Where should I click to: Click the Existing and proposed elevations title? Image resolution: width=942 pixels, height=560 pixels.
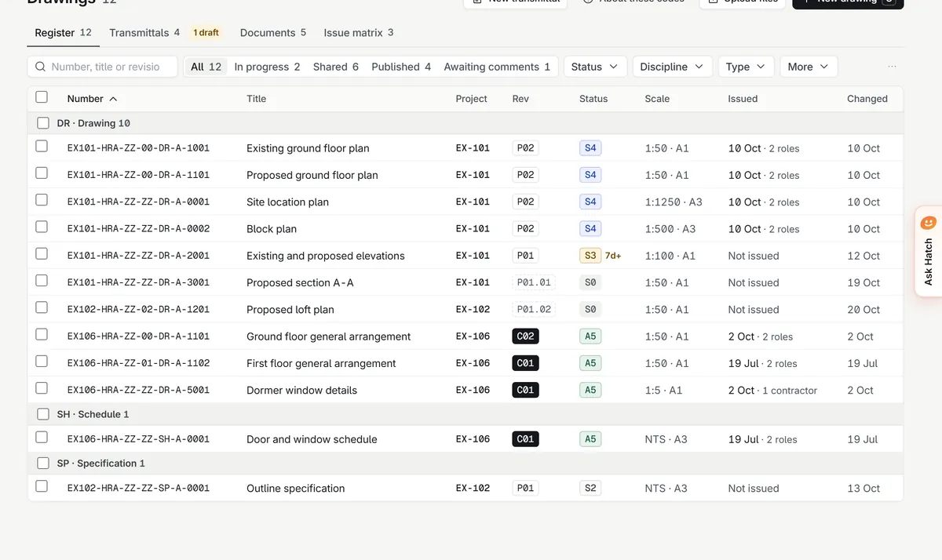pos(326,256)
